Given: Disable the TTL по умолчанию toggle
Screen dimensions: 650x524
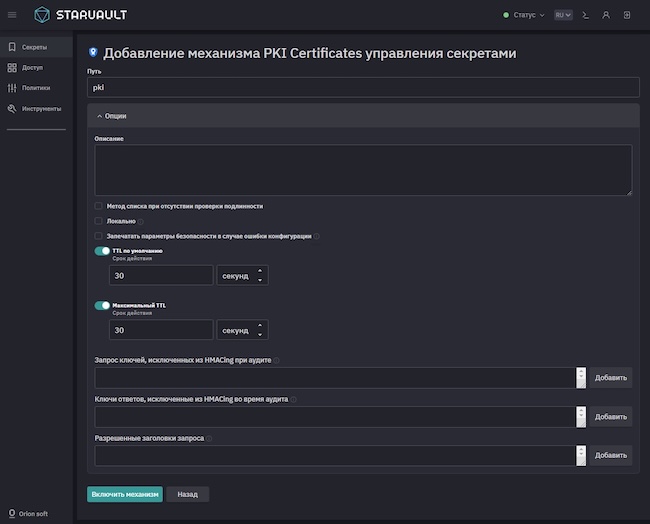Looking at the screenshot, I should click(102, 251).
